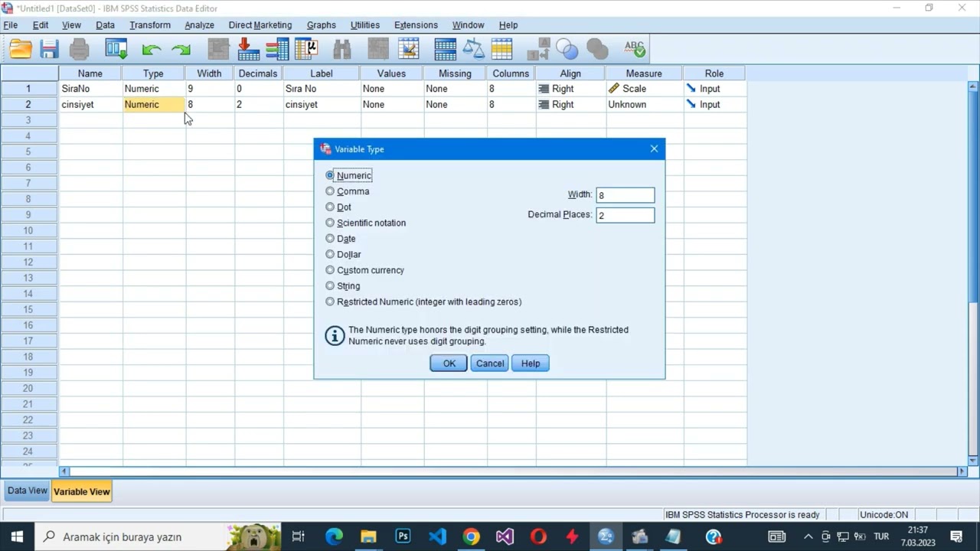Click the Select cases icon

point(502,50)
